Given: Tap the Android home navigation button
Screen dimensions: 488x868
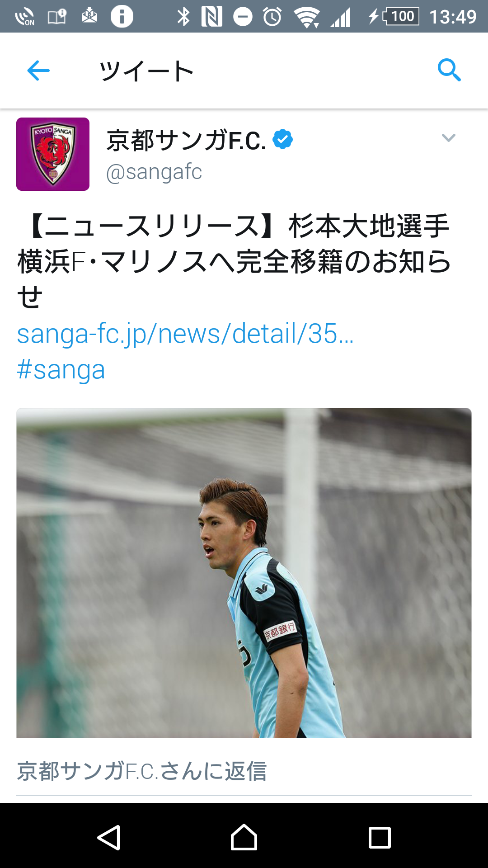Looking at the screenshot, I should [x=244, y=837].
